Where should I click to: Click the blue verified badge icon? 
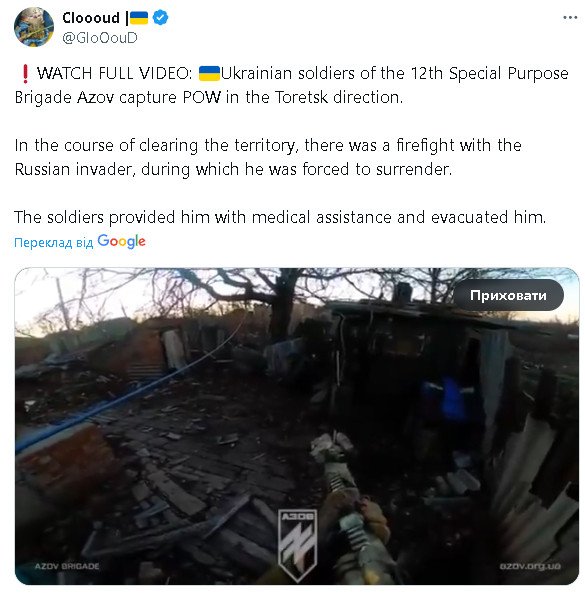coord(160,18)
